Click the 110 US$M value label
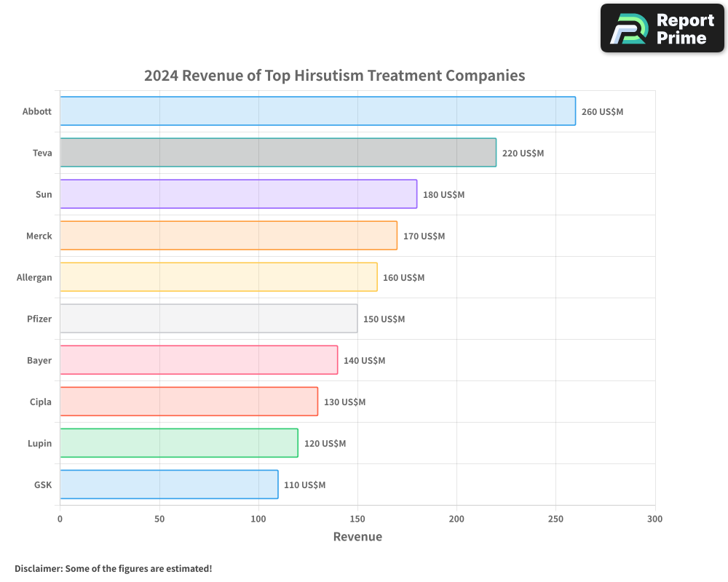Image resolution: width=728 pixels, height=582 pixels. (305, 485)
